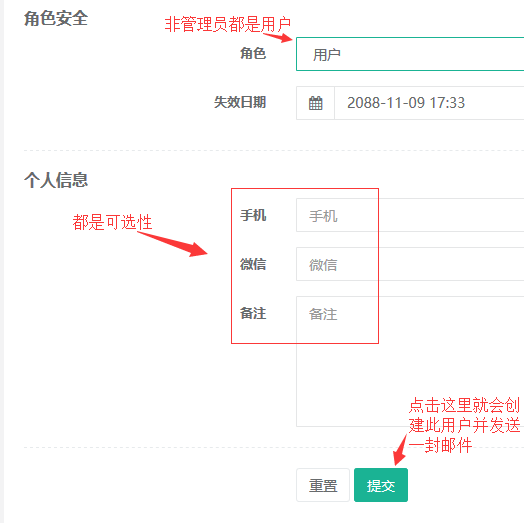
Task: Focus the 微信 WeChat input field
Action: click(x=410, y=264)
